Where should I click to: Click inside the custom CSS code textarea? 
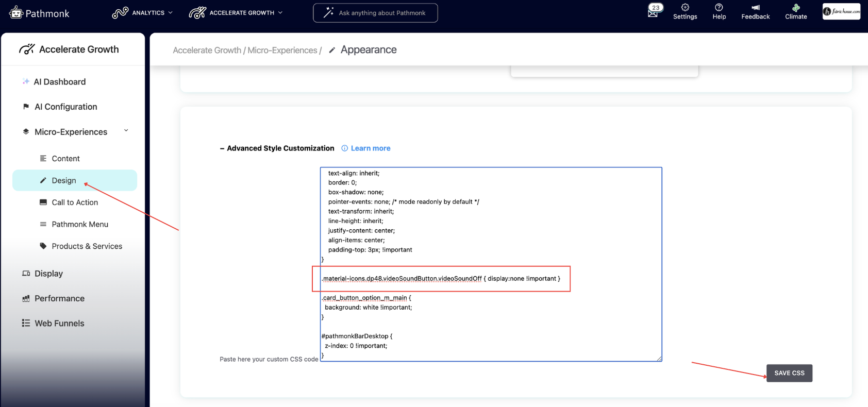click(491, 264)
